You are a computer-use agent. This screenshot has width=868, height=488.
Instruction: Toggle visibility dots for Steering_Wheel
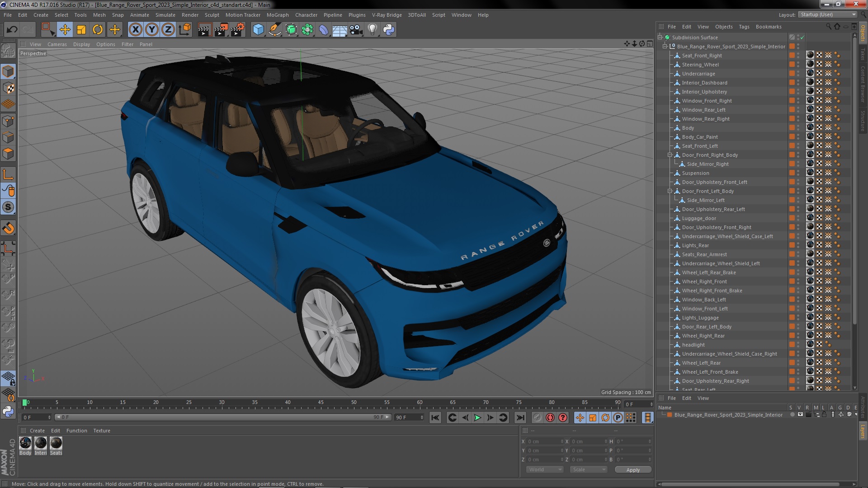[x=798, y=65]
